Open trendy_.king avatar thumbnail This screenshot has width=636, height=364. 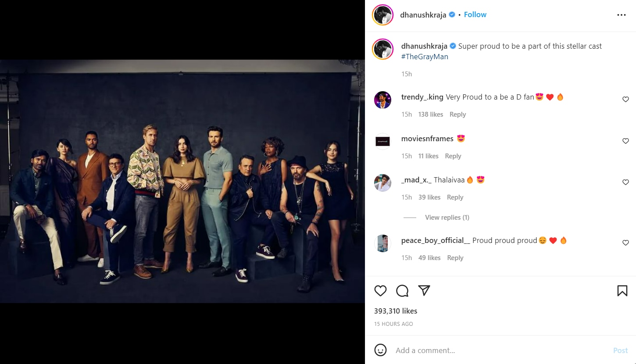tap(382, 100)
